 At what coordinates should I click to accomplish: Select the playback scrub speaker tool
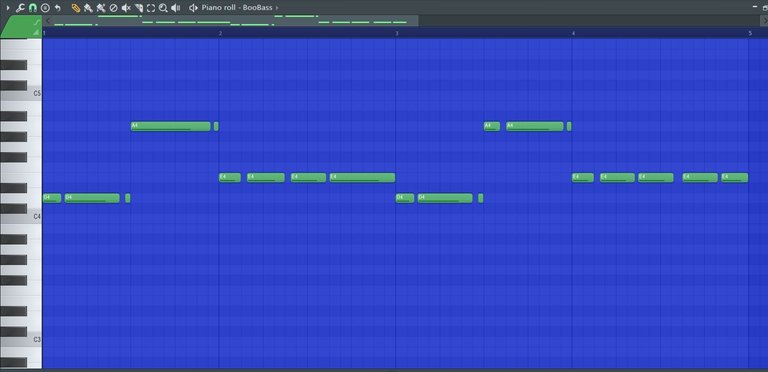click(176, 8)
